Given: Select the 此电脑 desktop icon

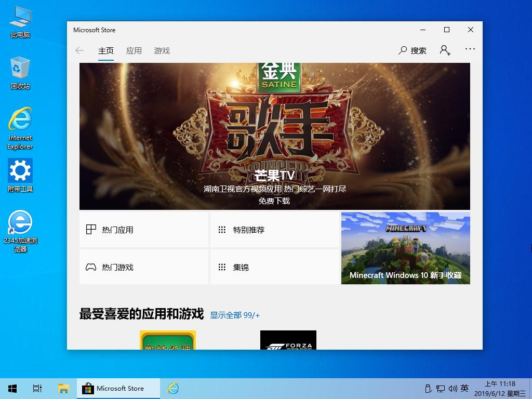Looking at the screenshot, I should click(x=20, y=22).
